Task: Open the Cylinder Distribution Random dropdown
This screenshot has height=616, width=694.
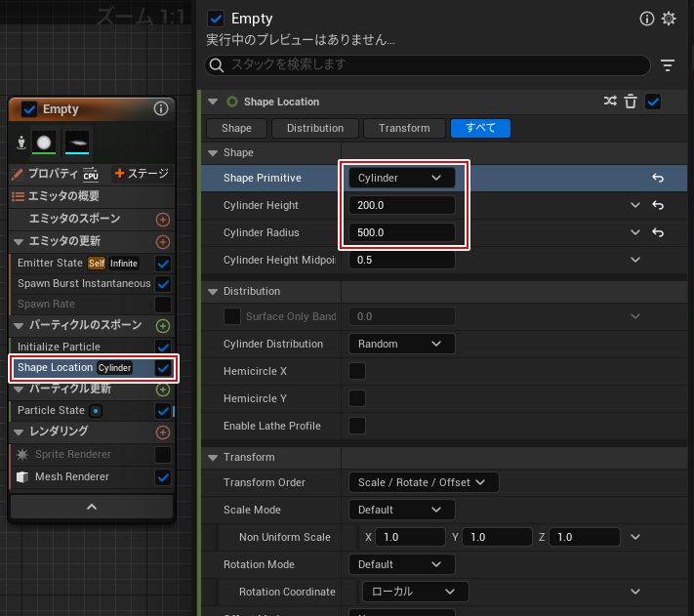Action: pos(401,344)
